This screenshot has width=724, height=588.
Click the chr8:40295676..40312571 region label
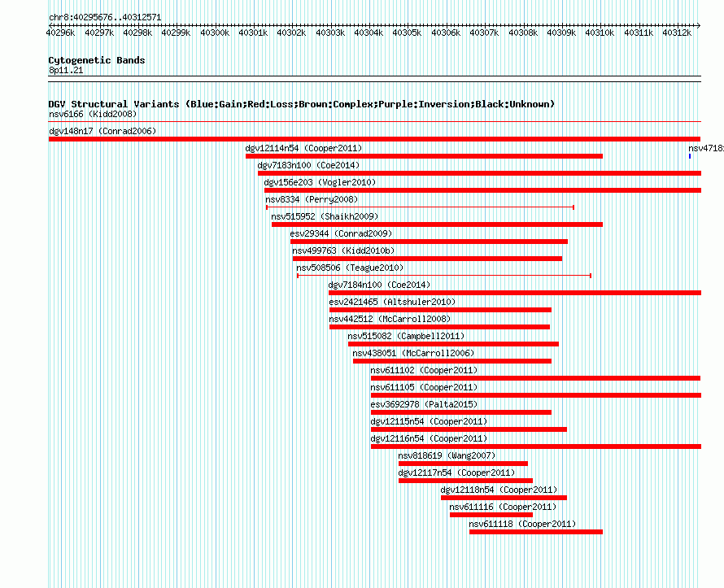click(105, 17)
